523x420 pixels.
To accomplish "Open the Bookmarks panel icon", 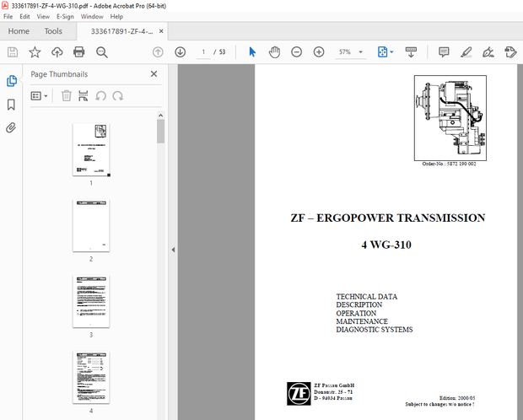I will pyautogui.click(x=11, y=105).
